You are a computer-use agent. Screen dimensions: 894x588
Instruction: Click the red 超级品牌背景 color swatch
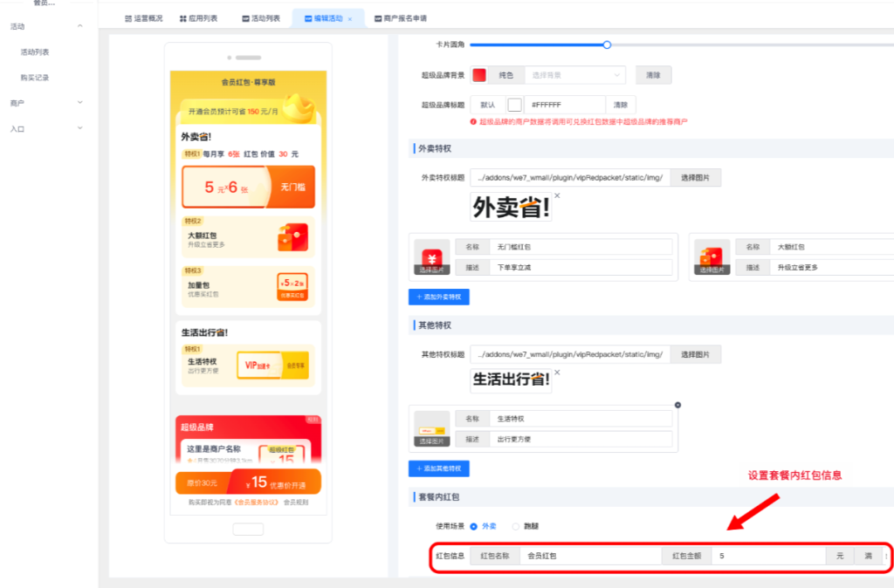point(479,75)
